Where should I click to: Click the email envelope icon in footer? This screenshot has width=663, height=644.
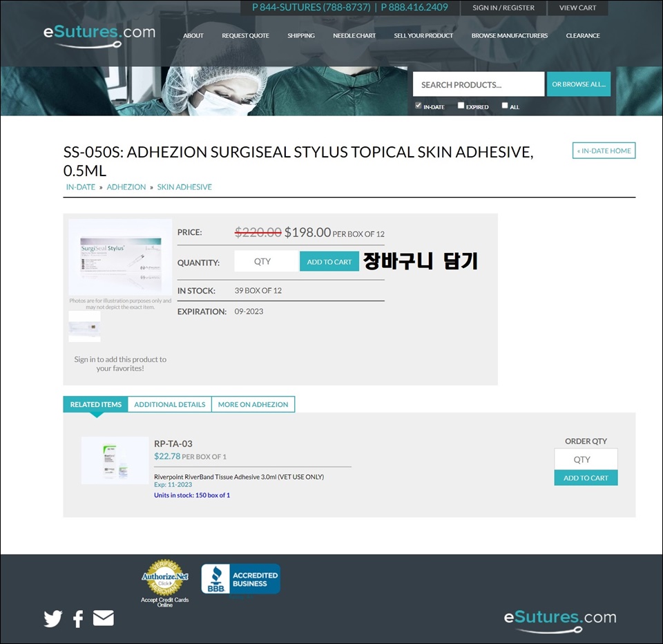click(x=104, y=618)
